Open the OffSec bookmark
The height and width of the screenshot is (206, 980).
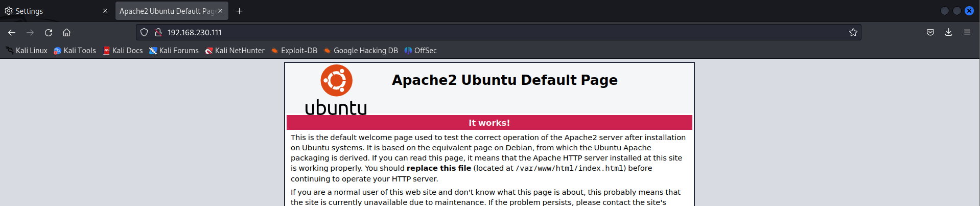pos(421,51)
